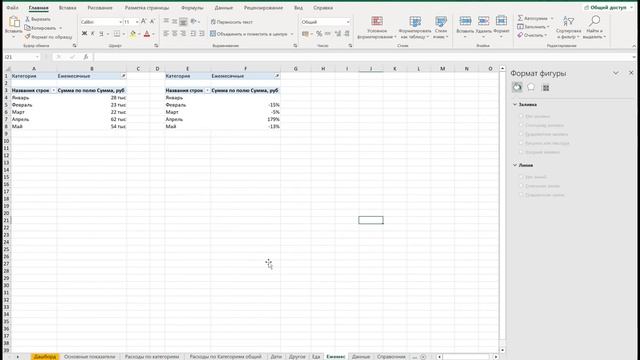Decrease font size with small A icon
Viewport: 640px width, 360px height.
(152, 21)
